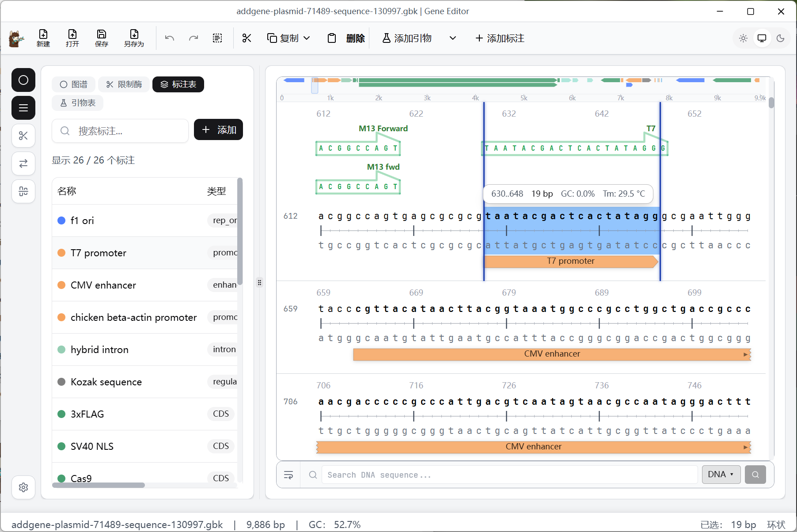Open settings gear in sidebar
This screenshot has height=532, width=797.
[23, 487]
